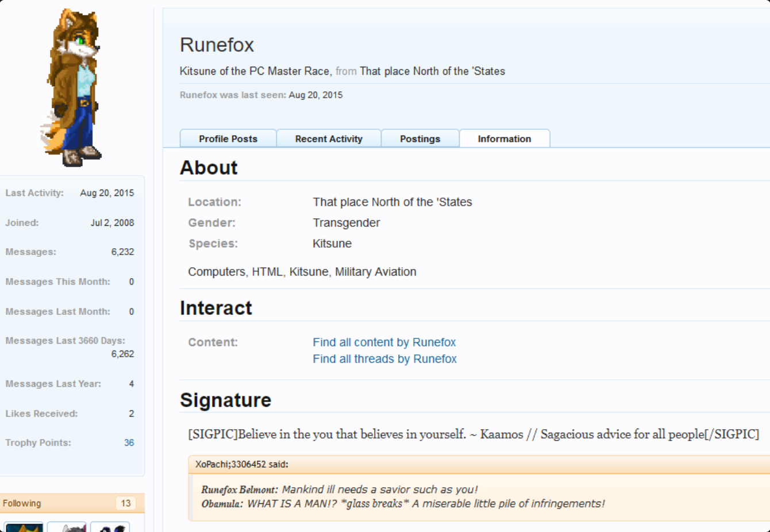
Task: Select the Postings tab
Action: (x=420, y=138)
